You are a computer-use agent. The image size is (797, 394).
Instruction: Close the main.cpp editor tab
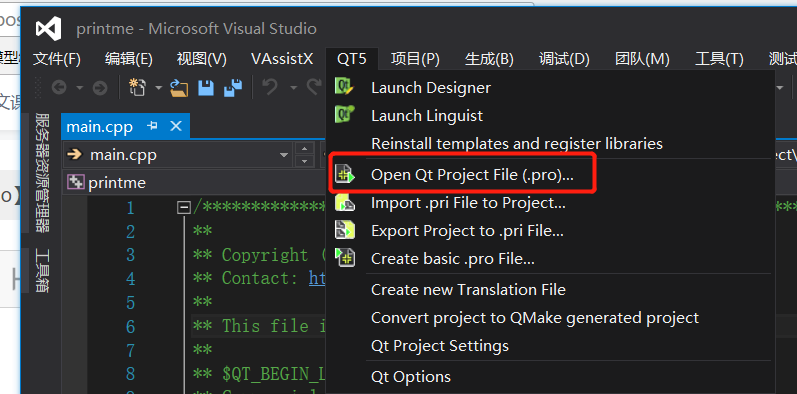pos(176,126)
